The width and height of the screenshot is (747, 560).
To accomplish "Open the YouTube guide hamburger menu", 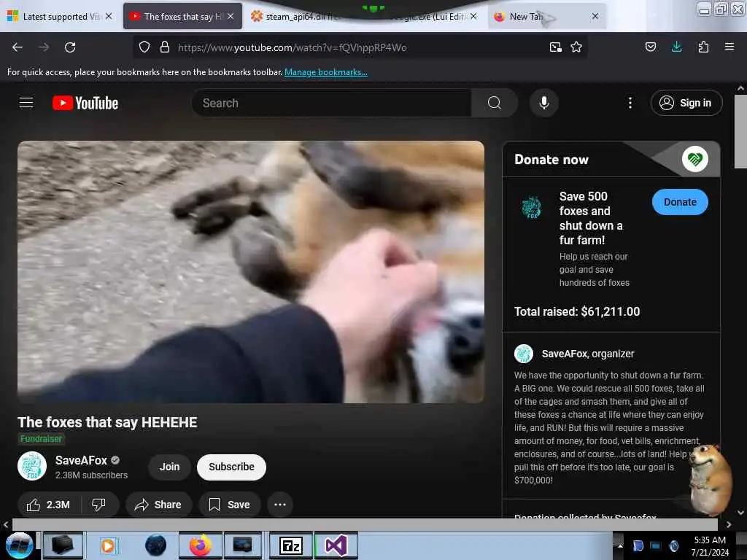I will 26,103.
